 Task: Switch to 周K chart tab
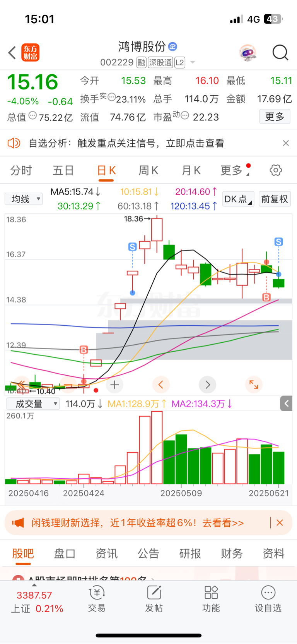pyautogui.click(x=148, y=170)
